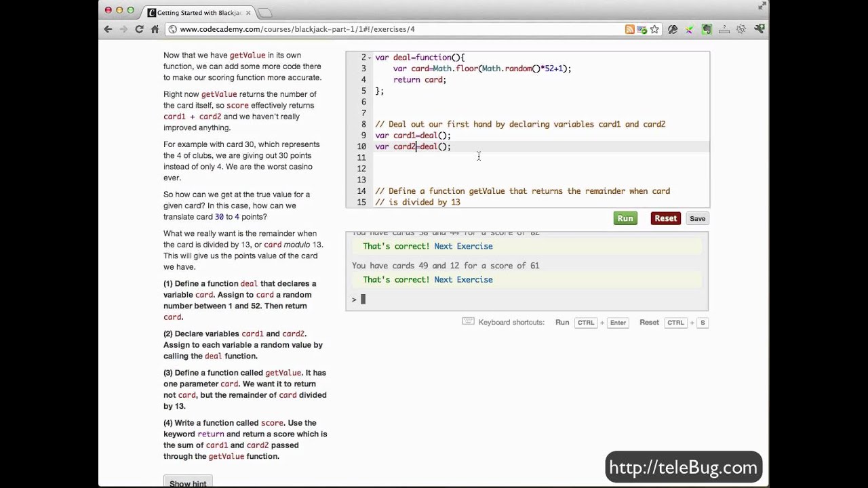Bookmark this page with the star icon
868x488 pixels.
[654, 29]
